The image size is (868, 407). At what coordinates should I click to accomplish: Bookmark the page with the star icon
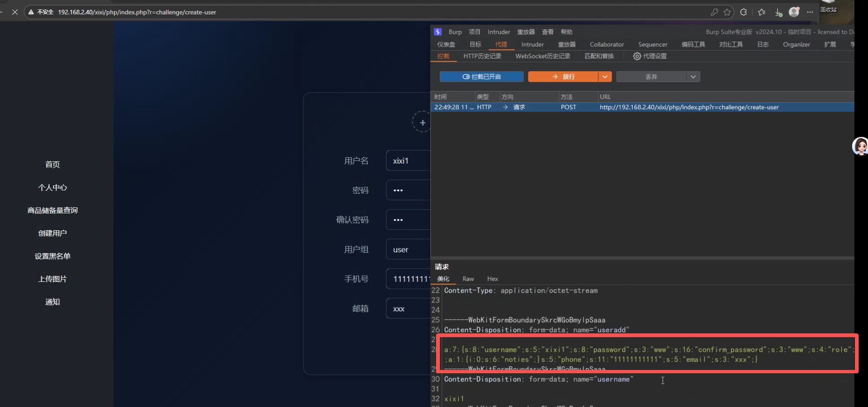727,12
